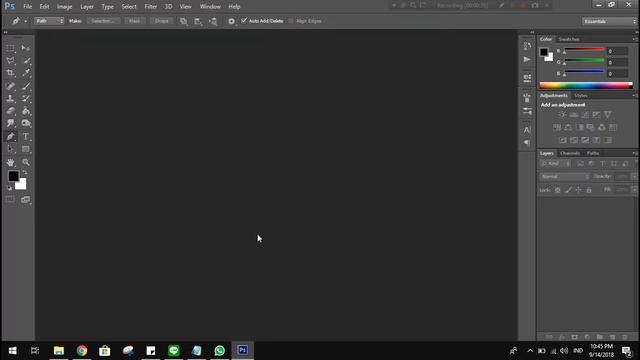Select the Zoom tool
The width and height of the screenshot is (640, 360).
pos(26,162)
